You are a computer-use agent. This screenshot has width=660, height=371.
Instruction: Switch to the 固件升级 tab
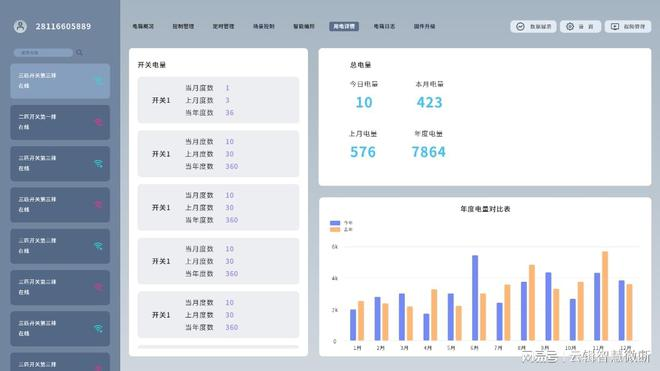(x=424, y=27)
